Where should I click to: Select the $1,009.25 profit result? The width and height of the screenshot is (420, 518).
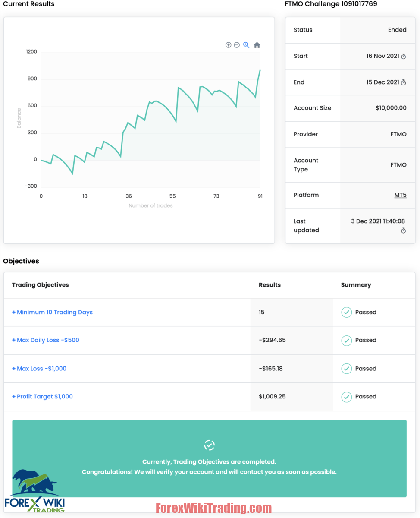point(272,397)
